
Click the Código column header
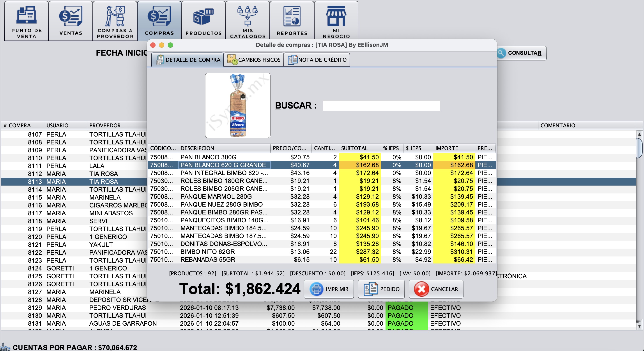pyautogui.click(x=163, y=148)
